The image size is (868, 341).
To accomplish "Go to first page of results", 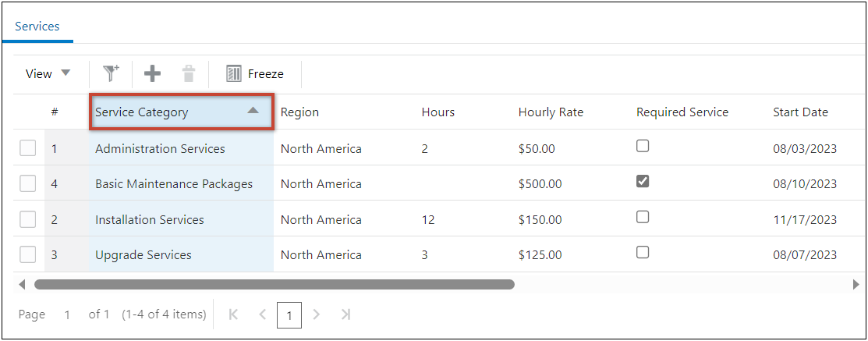I will coord(233,314).
